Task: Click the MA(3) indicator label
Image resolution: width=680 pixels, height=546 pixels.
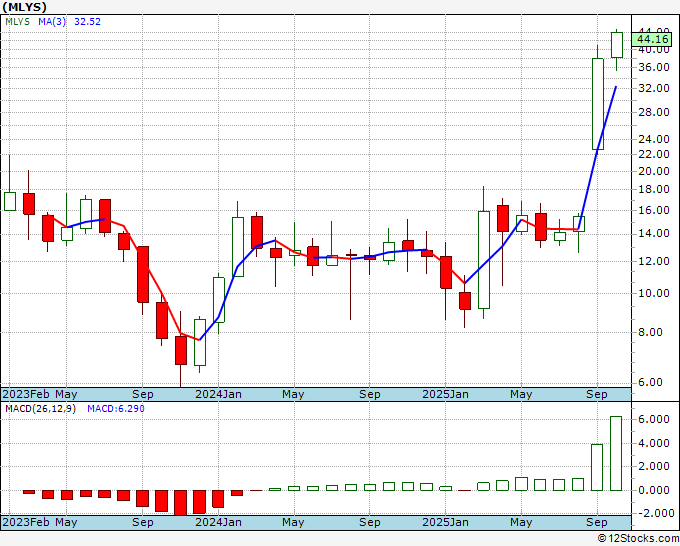Action: pyautogui.click(x=52, y=22)
